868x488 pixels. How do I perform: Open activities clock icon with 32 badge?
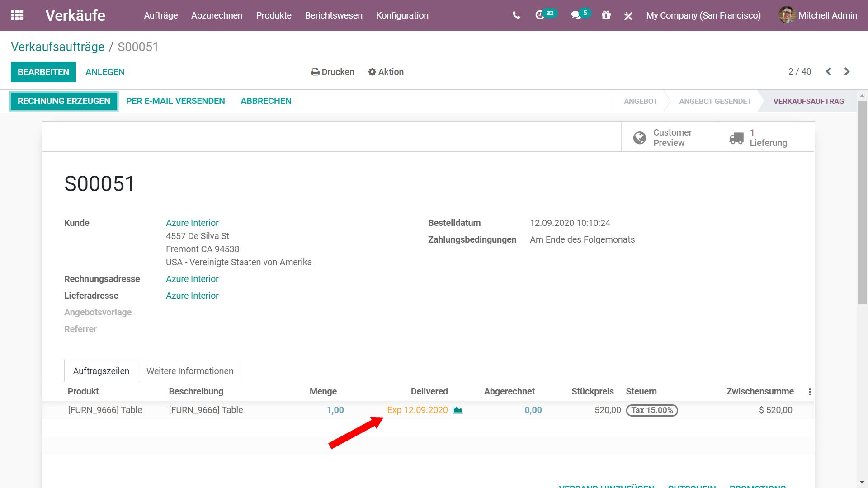pos(540,15)
